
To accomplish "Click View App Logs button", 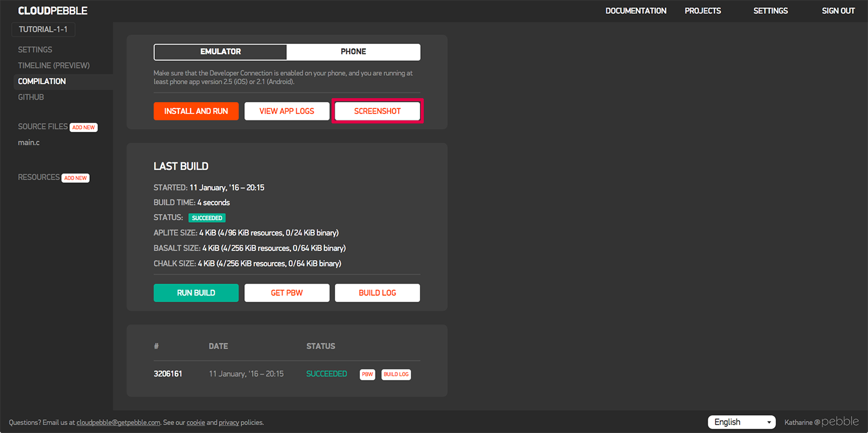I will click(x=287, y=111).
